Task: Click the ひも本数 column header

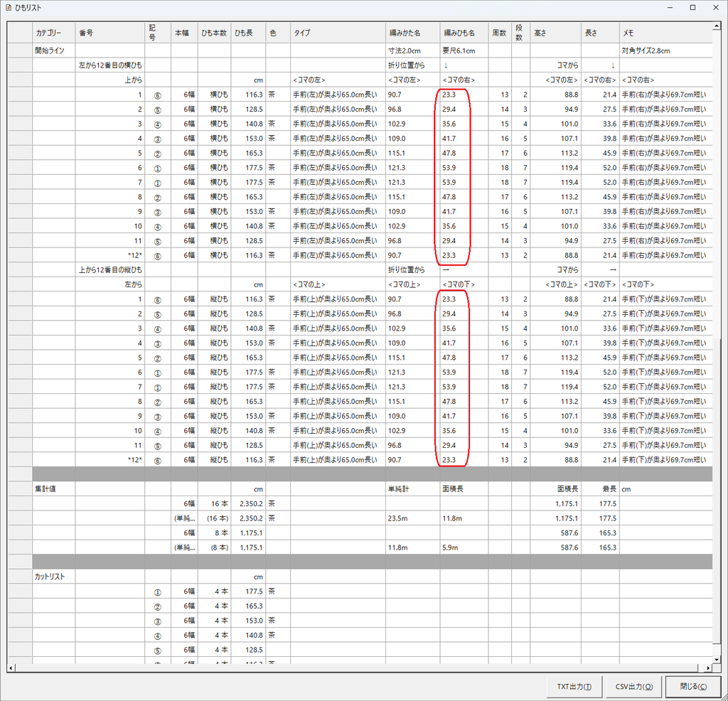Action: tap(215, 33)
